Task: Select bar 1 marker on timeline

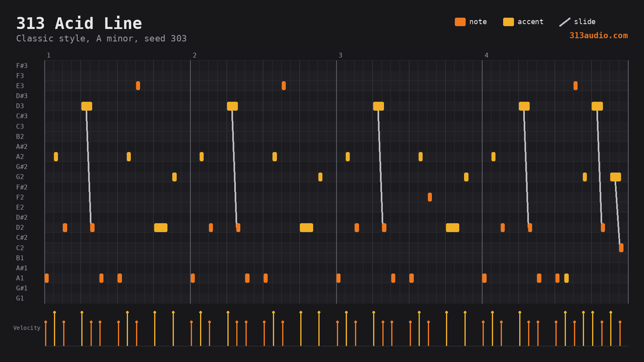Action: (49, 55)
